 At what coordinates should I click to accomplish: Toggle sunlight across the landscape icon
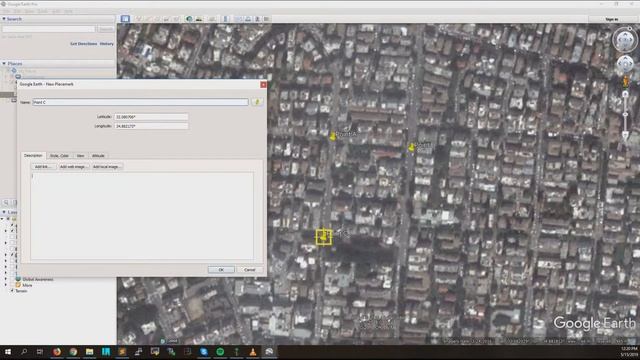pyautogui.click(x=199, y=19)
